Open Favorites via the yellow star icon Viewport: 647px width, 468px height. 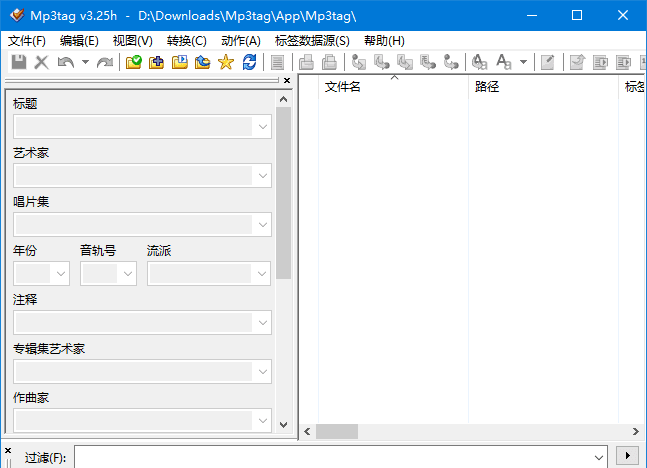[x=226, y=62]
